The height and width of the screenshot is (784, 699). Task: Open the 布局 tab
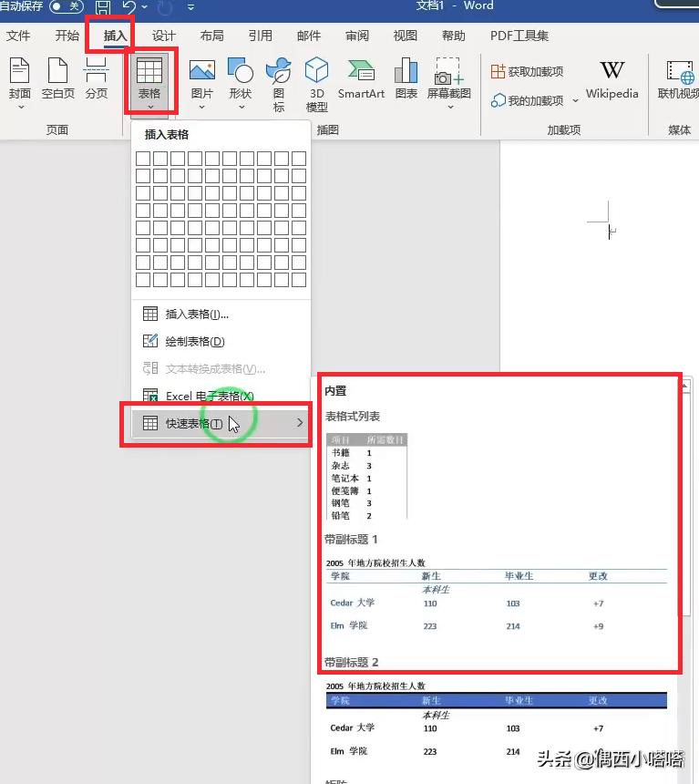[212, 36]
